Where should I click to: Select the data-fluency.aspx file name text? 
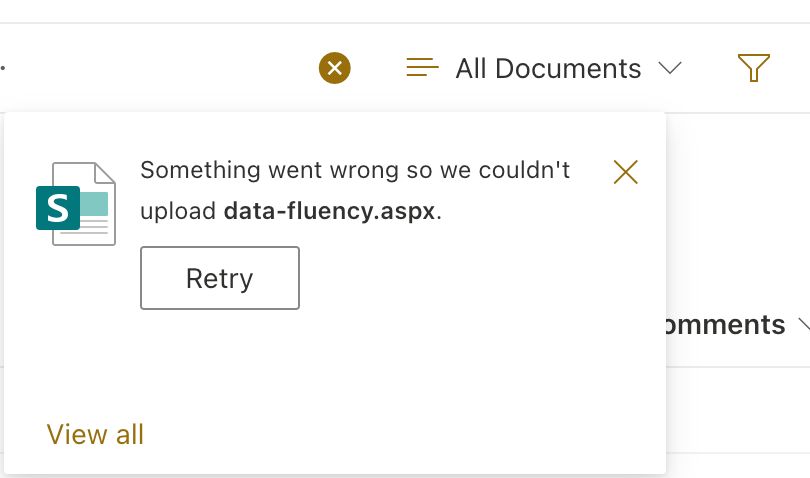[x=330, y=211]
